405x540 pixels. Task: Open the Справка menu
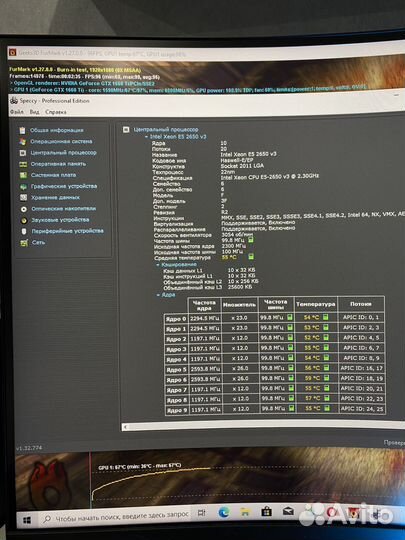click(x=55, y=112)
